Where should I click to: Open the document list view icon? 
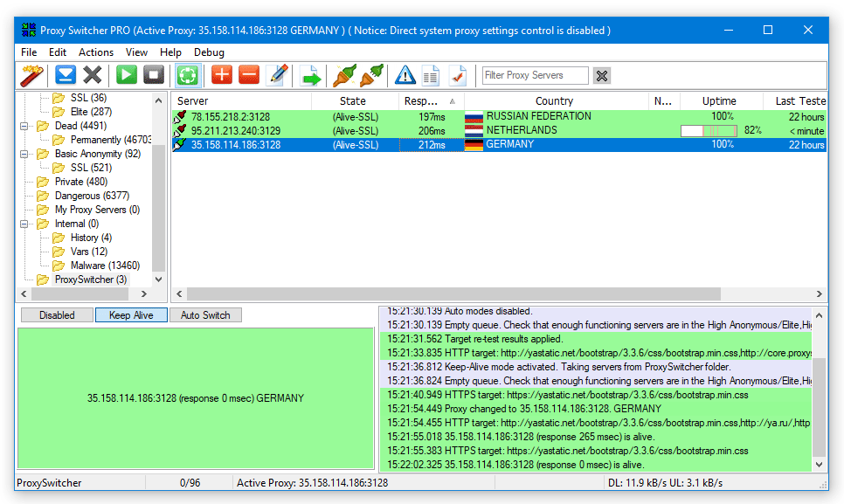[x=431, y=75]
